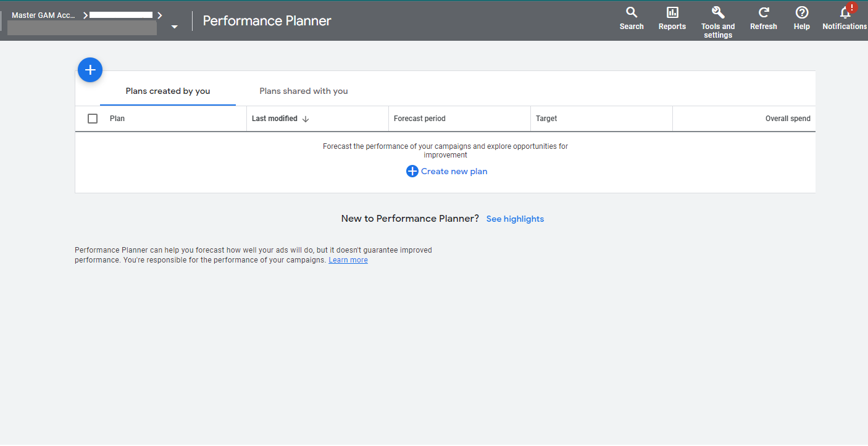Create a plan using the blue plus button
Image resolution: width=868 pixels, height=446 pixels.
point(90,70)
